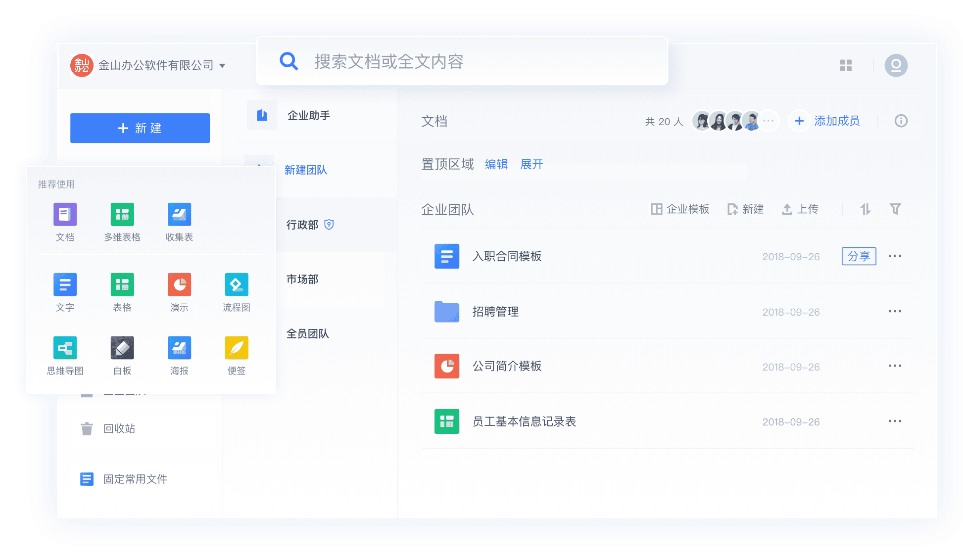Select 市场部 team in list
The height and width of the screenshot is (560, 963).
[x=302, y=279]
